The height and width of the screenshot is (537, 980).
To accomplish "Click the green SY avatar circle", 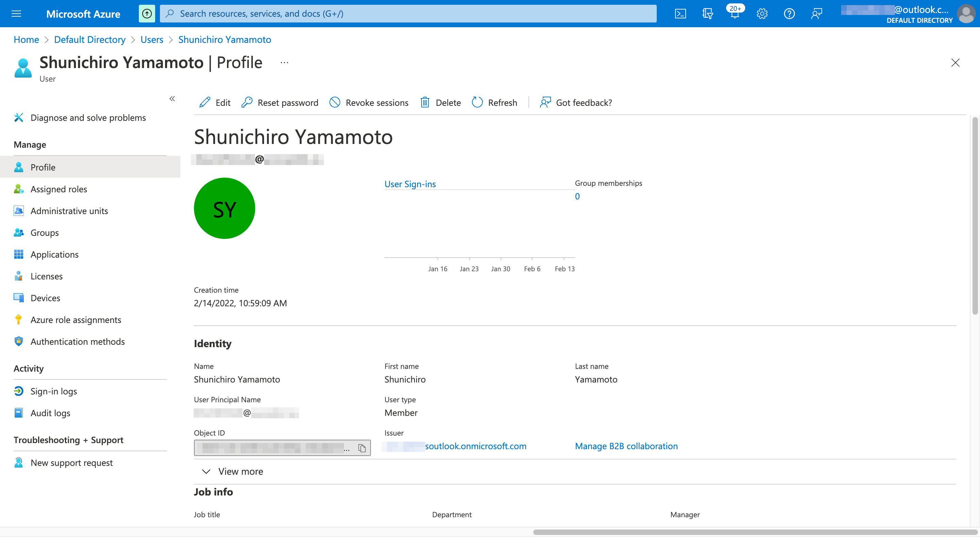I will coord(225,208).
